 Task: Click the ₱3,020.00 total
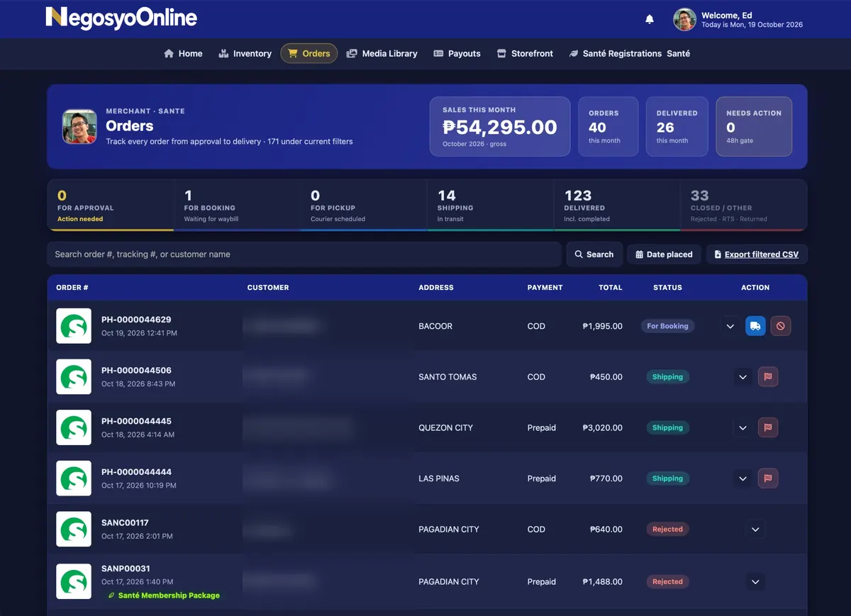(x=602, y=427)
